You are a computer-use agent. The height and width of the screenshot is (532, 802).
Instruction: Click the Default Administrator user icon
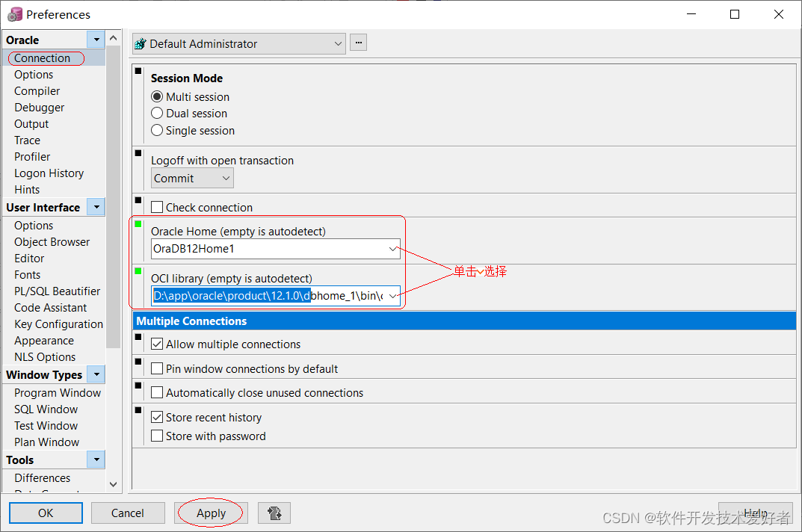141,44
